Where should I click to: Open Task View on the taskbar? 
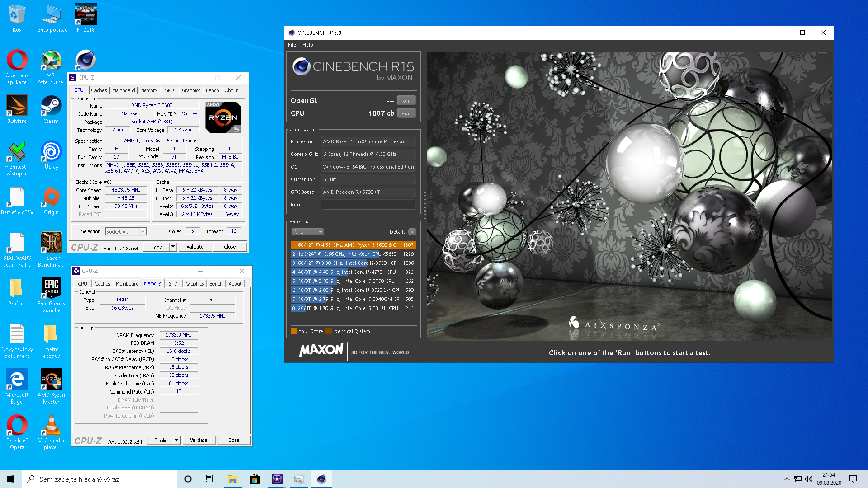(210, 479)
